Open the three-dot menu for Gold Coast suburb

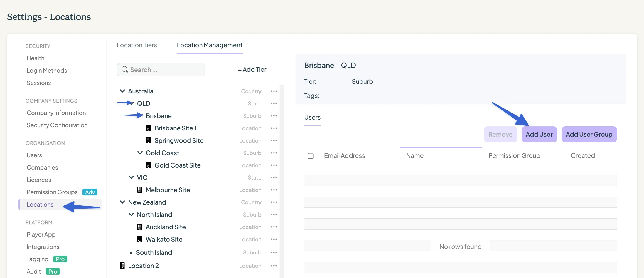274,153
